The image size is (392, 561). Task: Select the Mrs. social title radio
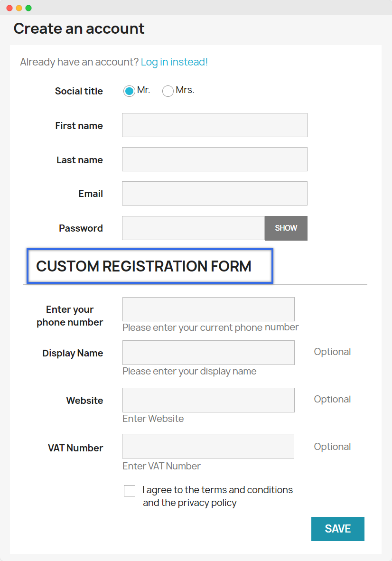tap(168, 91)
